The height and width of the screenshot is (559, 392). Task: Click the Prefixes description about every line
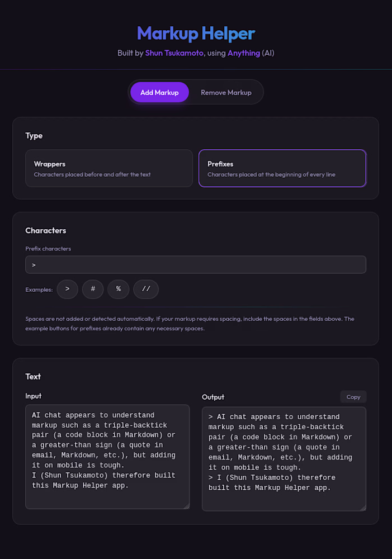point(271,174)
